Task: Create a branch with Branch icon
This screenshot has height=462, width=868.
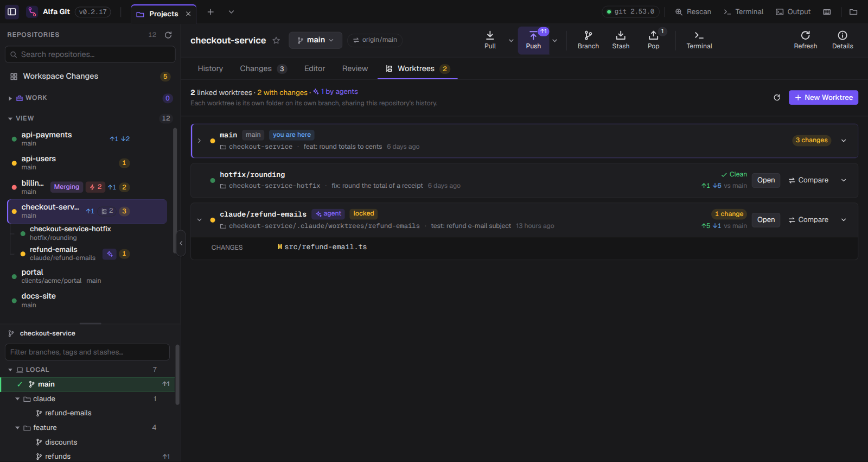Action: 588,40
